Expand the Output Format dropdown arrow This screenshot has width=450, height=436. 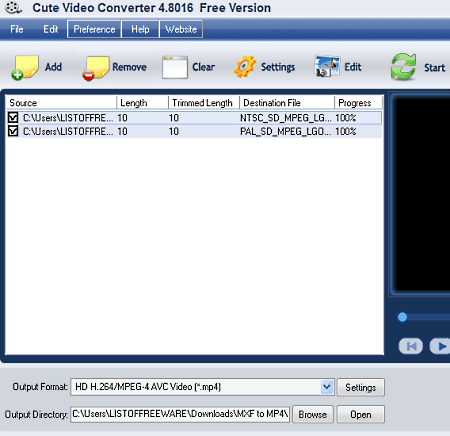(327, 387)
